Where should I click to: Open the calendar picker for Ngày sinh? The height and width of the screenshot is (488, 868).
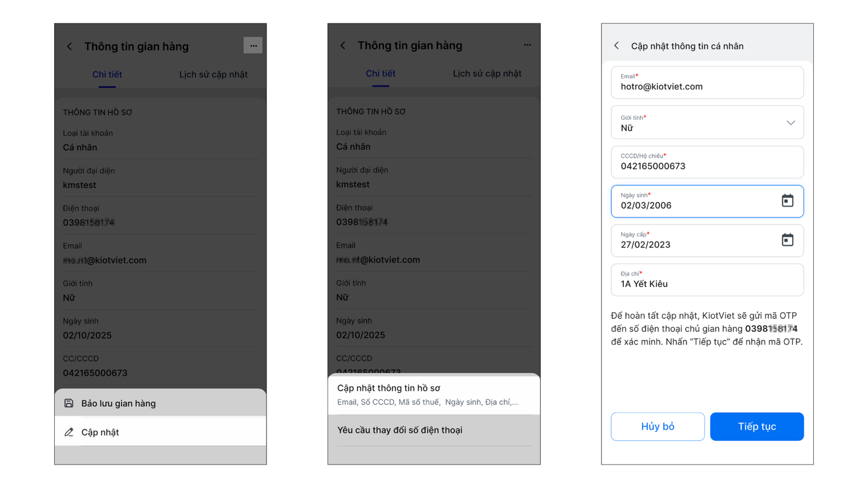pyautogui.click(x=787, y=201)
